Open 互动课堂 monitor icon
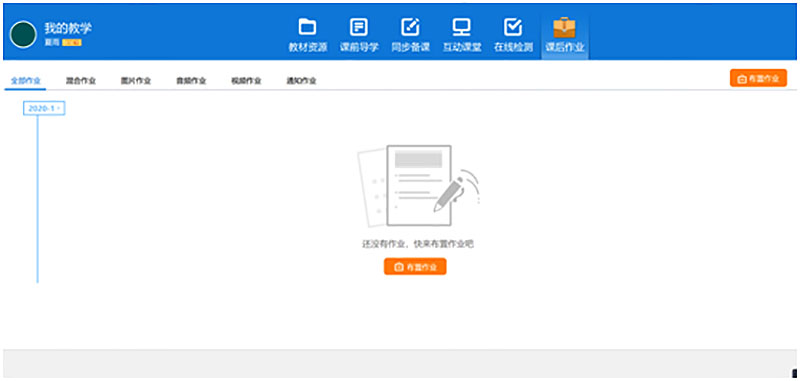Screen dimensions: 800x381 (462, 27)
